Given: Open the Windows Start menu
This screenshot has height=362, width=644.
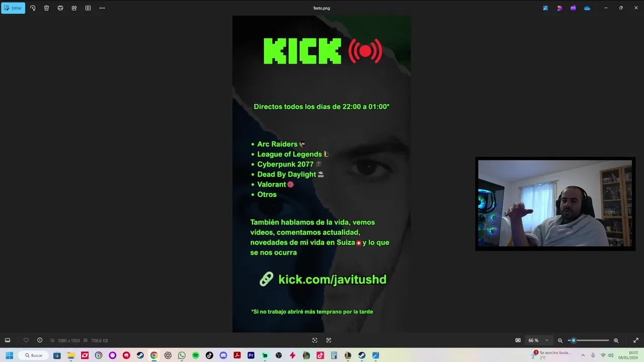Looking at the screenshot, I should tap(9, 355).
